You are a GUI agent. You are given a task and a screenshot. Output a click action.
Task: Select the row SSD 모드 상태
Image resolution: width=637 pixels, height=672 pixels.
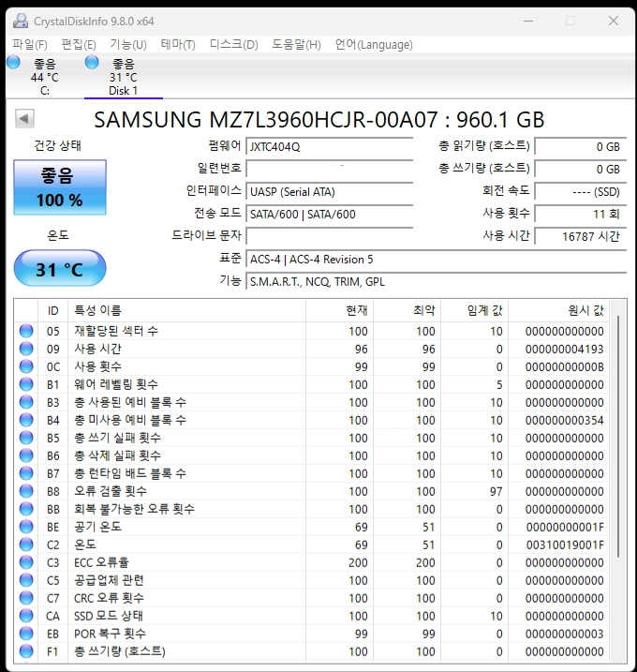[x=312, y=616]
